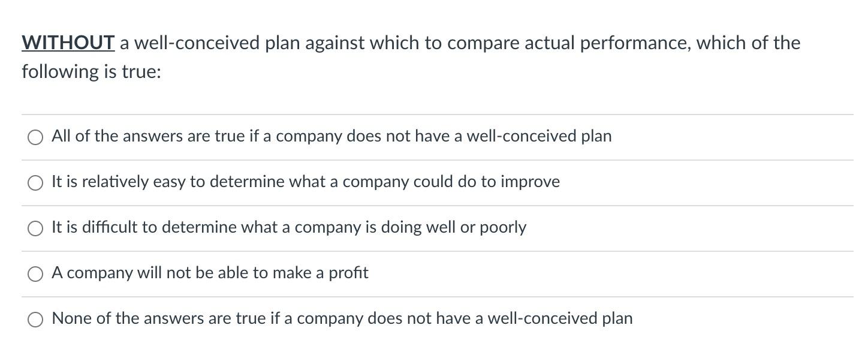Click the text of the first answer row
This screenshot has height=361, width=868.
click(331, 137)
